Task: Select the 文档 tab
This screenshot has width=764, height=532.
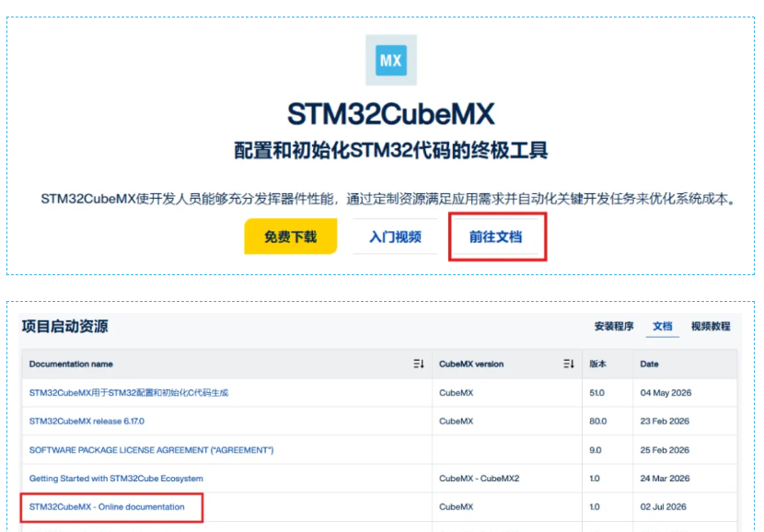Action: [662, 327]
